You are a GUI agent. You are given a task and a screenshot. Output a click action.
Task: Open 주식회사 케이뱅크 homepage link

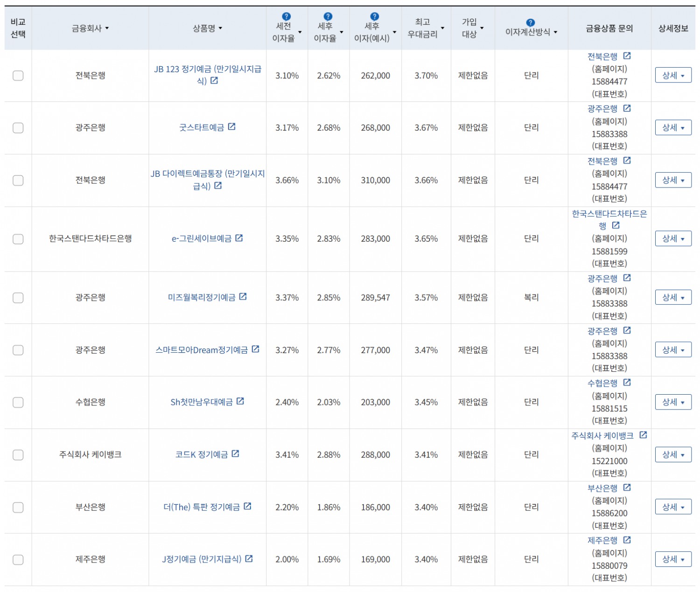(602, 436)
